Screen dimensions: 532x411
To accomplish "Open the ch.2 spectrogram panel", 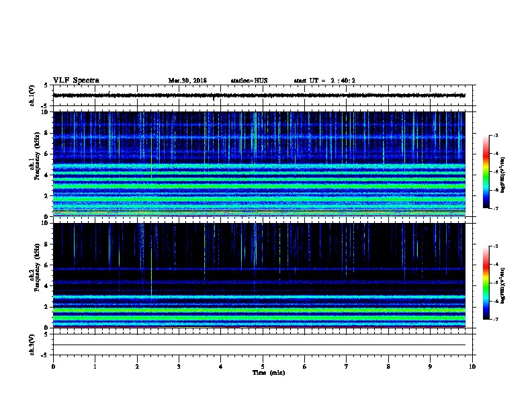I will (259, 275).
